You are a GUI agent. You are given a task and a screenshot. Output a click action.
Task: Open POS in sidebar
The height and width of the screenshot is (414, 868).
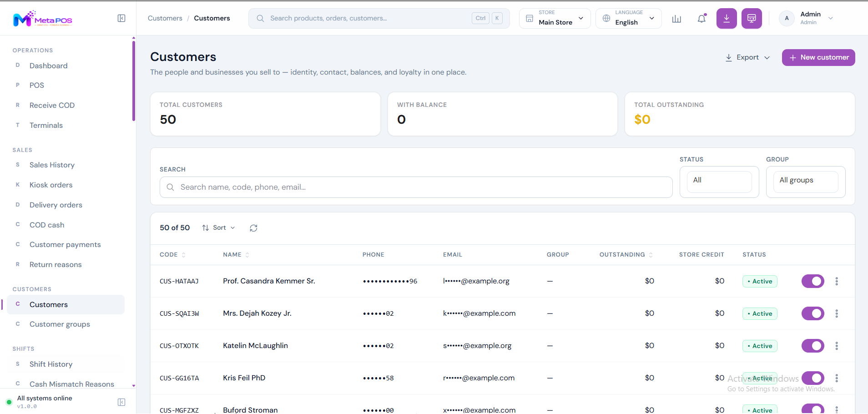coord(66,86)
